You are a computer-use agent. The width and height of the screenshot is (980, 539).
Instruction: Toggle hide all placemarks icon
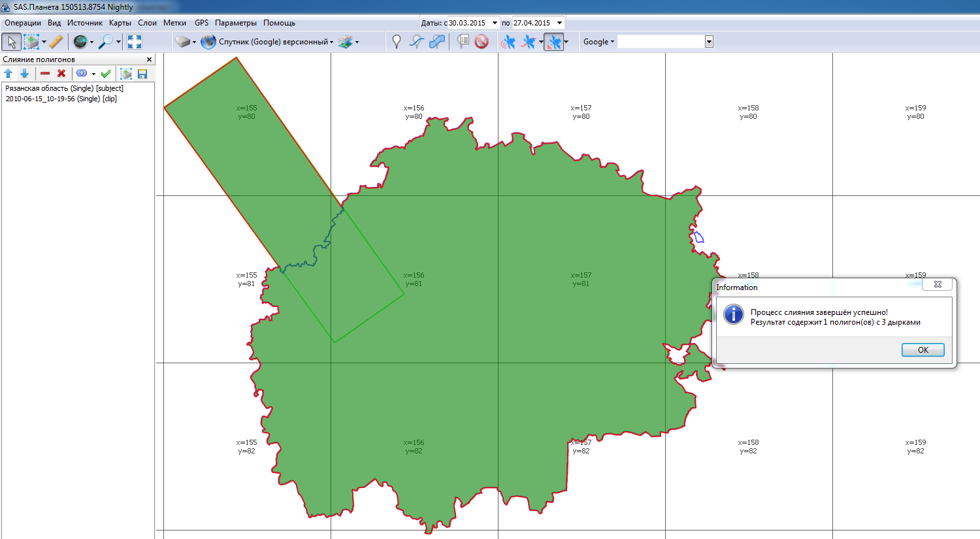click(482, 42)
